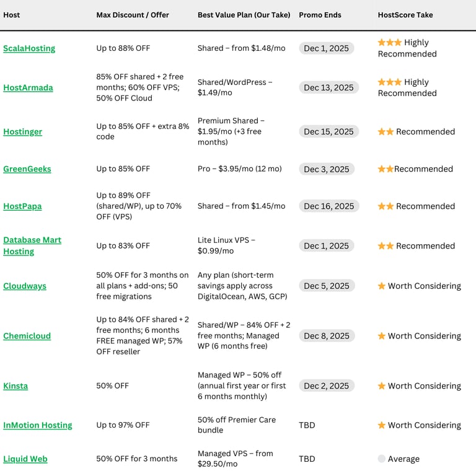Open the ScalaHosting link

pyautogui.click(x=29, y=48)
